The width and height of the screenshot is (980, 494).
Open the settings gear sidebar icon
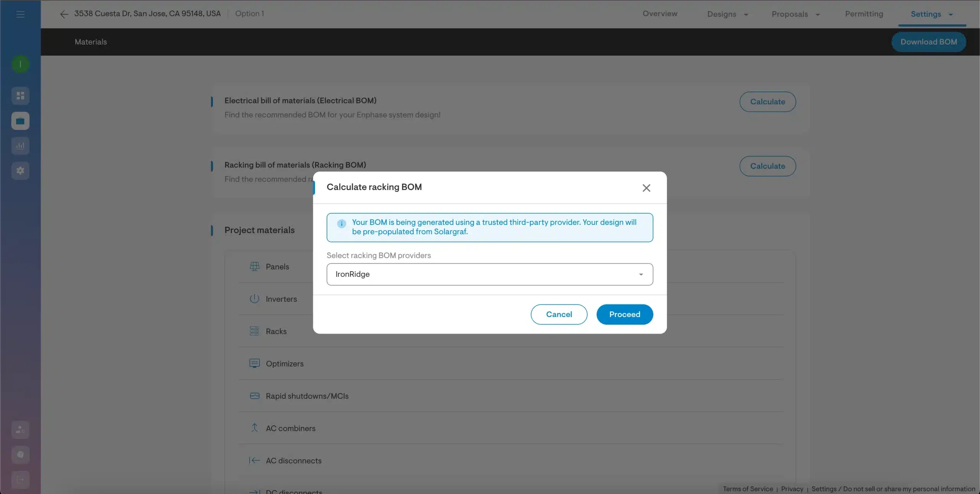tap(20, 171)
